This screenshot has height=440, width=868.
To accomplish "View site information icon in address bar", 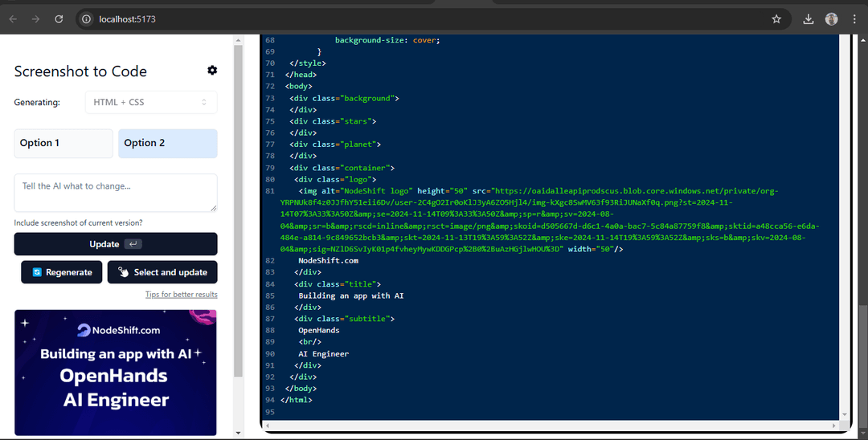I will pos(86,18).
